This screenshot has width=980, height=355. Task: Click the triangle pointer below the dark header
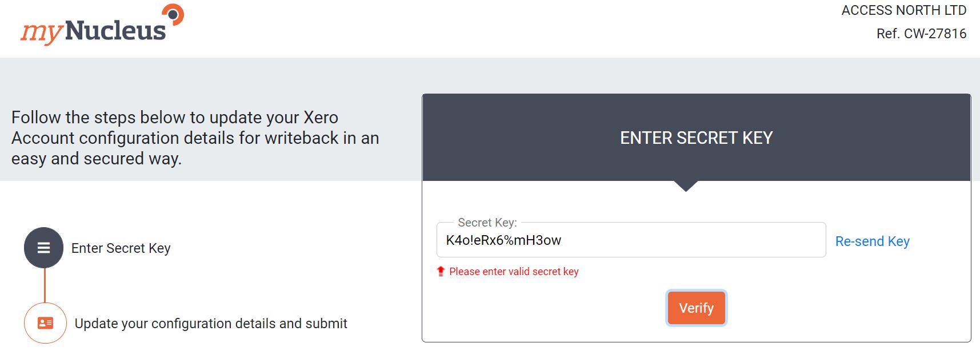686,186
